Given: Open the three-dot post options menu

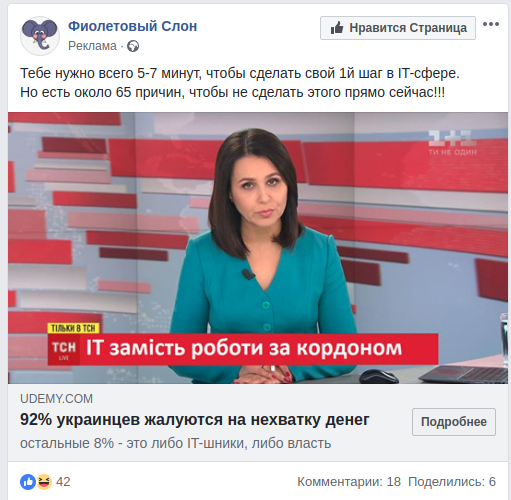Looking at the screenshot, I should [491, 24].
